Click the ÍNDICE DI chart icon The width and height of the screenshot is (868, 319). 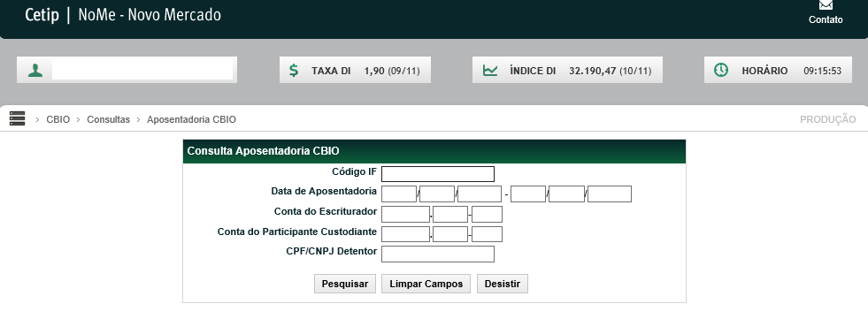point(490,70)
